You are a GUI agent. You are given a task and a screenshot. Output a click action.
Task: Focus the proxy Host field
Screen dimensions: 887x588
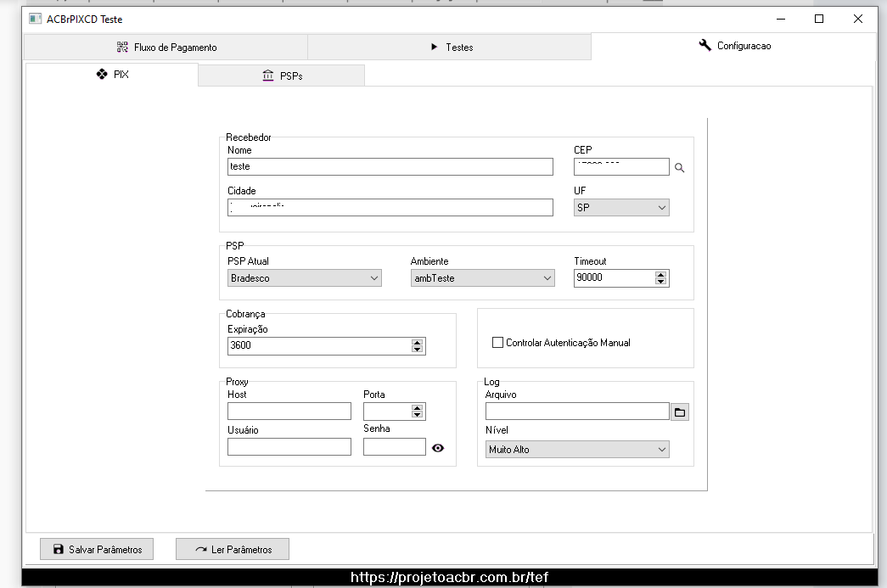point(289,411)
